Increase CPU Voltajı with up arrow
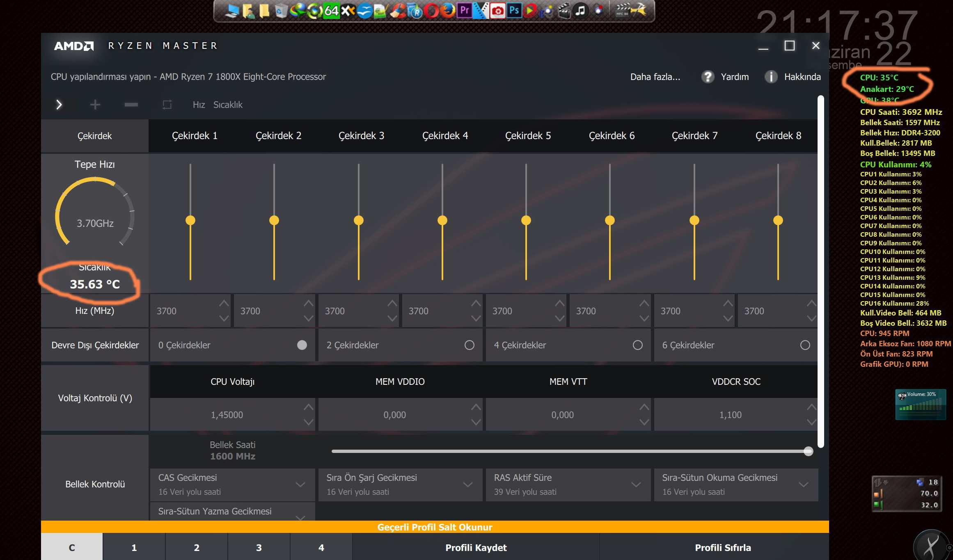953x560 pixels. click(309, 407)
